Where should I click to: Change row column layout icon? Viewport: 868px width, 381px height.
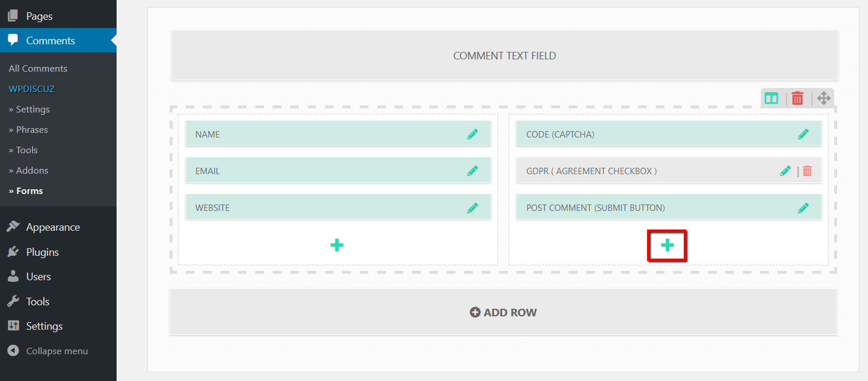tap(771, 98)
